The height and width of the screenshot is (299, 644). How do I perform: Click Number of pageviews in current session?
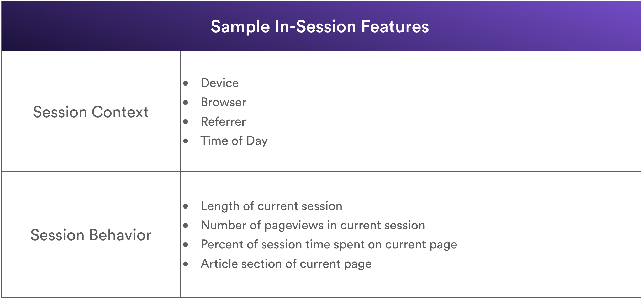tap(313, 225)
